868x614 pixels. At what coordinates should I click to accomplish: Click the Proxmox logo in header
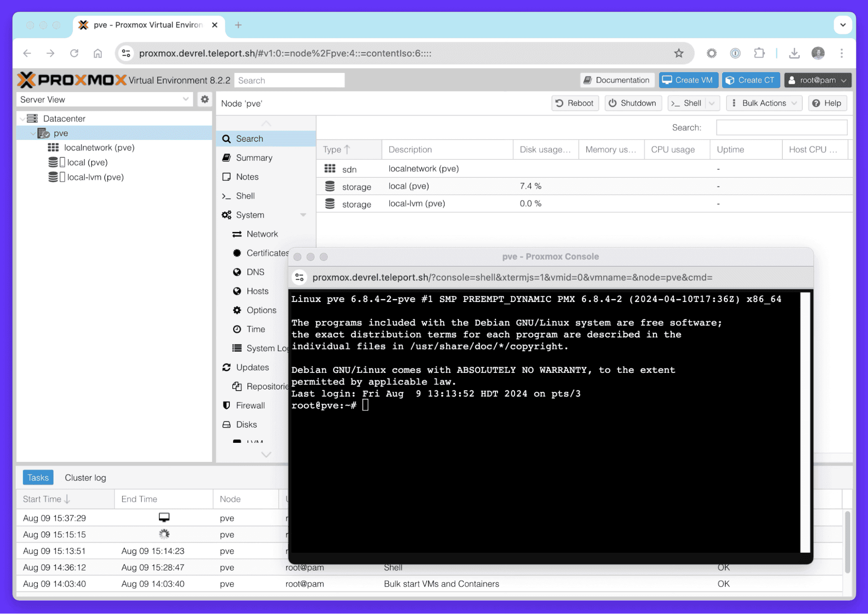(x=72, y=80)
